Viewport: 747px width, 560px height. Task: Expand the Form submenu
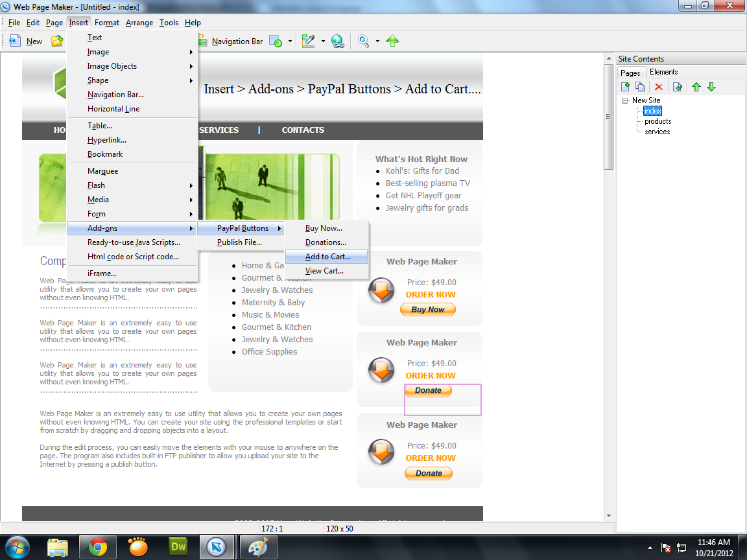pos(132,214)
